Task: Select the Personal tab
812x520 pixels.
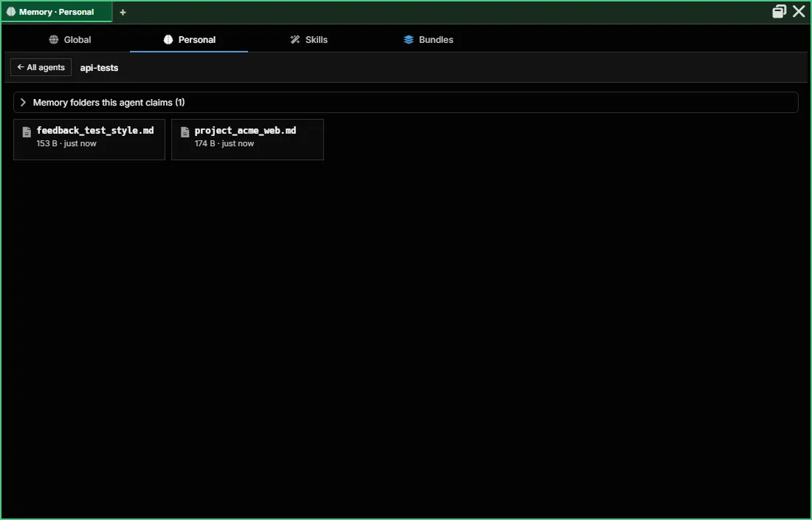Action: pos(189,40)
